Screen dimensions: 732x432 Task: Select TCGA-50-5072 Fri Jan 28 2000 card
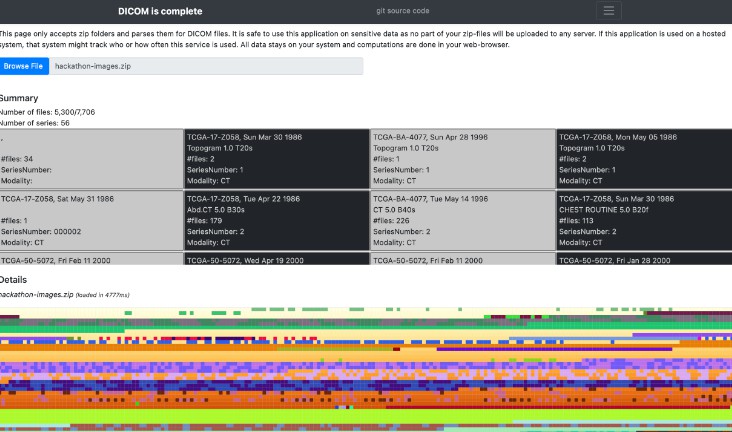[644, 259]
